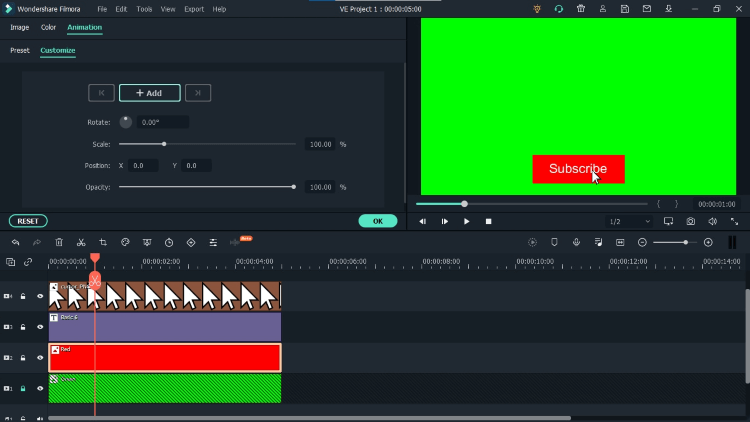This screenshot has height=422, width=750.
Task: Click the Opacity slider handle
Action: click(294, 187)
